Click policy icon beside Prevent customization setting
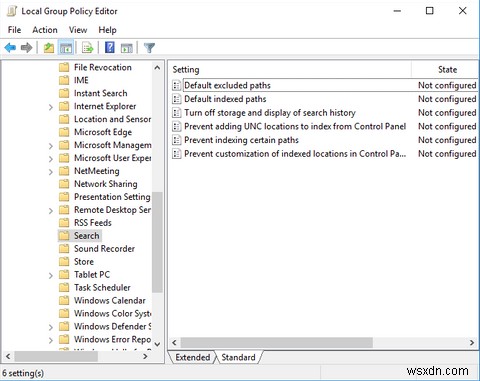The width and height of the screenshot is (480, 381). pyautogui.click(x=176, y=154)
